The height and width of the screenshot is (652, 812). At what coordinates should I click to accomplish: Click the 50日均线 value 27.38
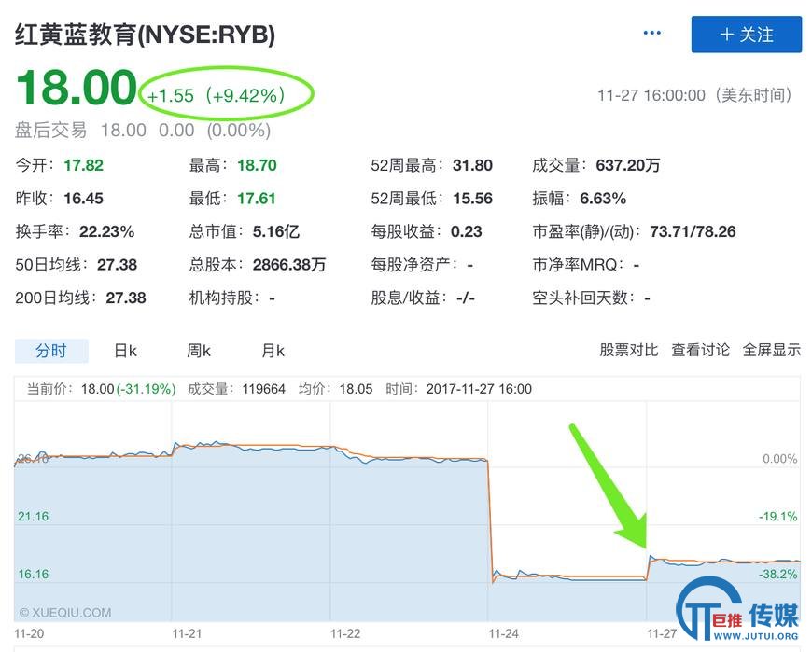117,265
